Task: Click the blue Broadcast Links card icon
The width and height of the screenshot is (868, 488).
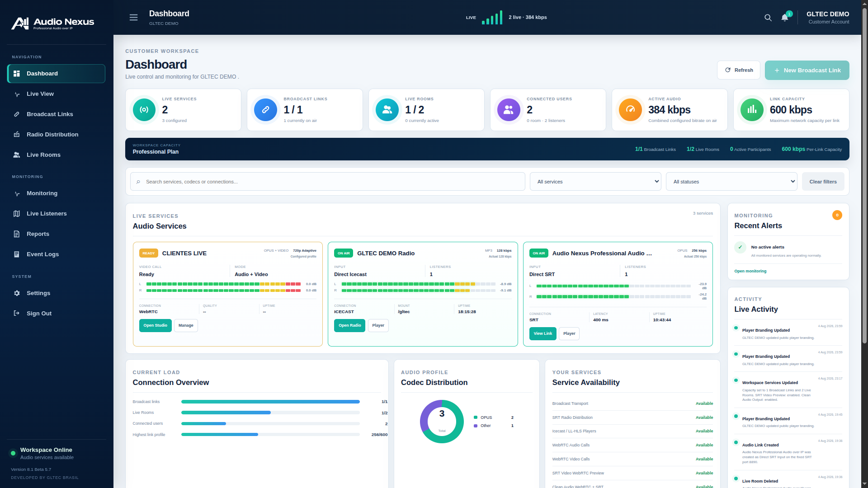Action: 266,110
